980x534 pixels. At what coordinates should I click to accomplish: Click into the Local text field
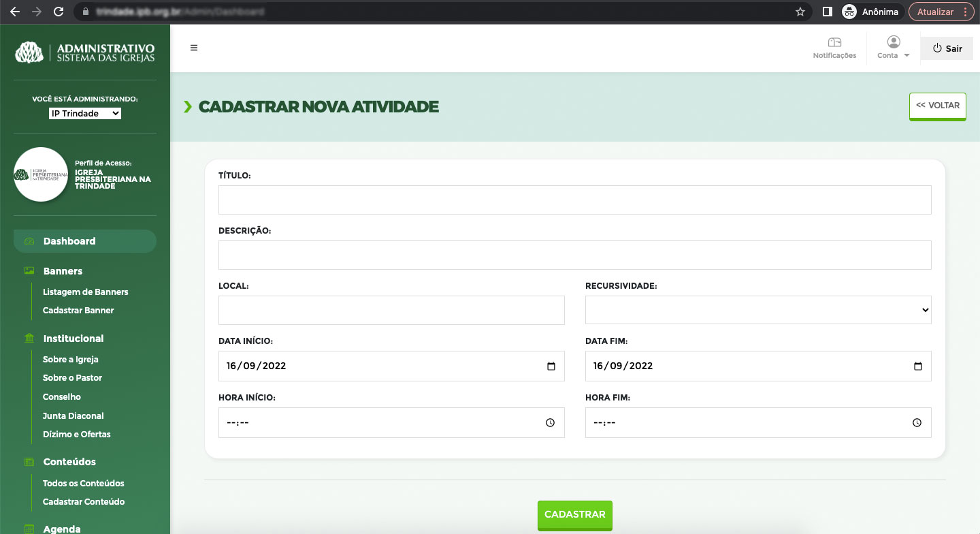pos(391,310)
